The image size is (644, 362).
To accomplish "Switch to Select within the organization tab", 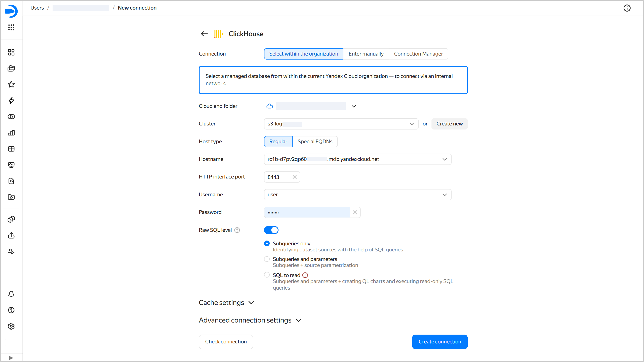I will (304, 54).
